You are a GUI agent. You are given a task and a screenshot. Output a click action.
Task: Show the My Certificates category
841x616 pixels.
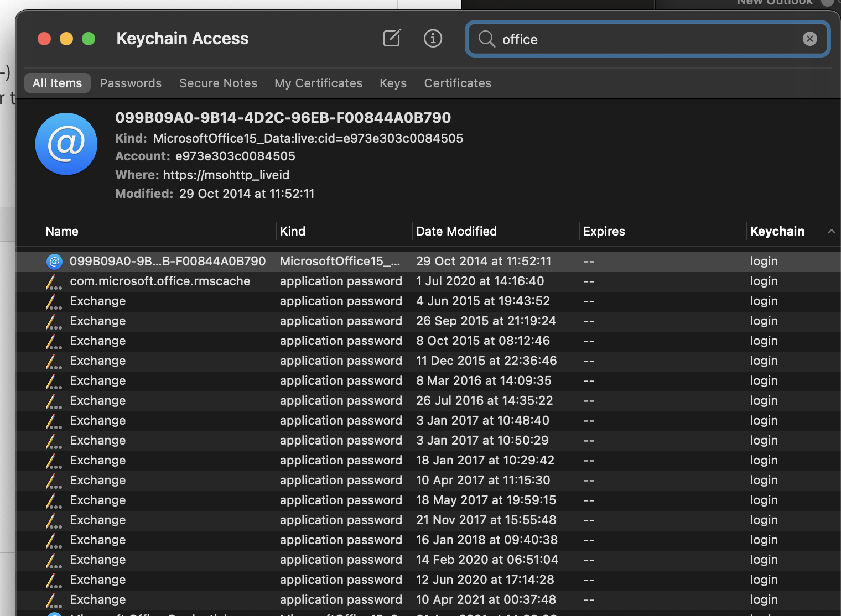[x=318, y=83]
